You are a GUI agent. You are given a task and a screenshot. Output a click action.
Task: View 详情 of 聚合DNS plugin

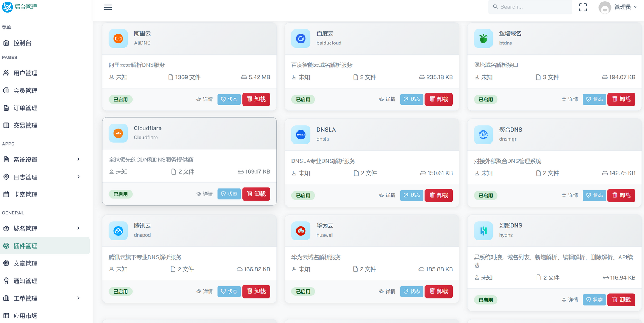pyautogui.click(x=569, y=195)
